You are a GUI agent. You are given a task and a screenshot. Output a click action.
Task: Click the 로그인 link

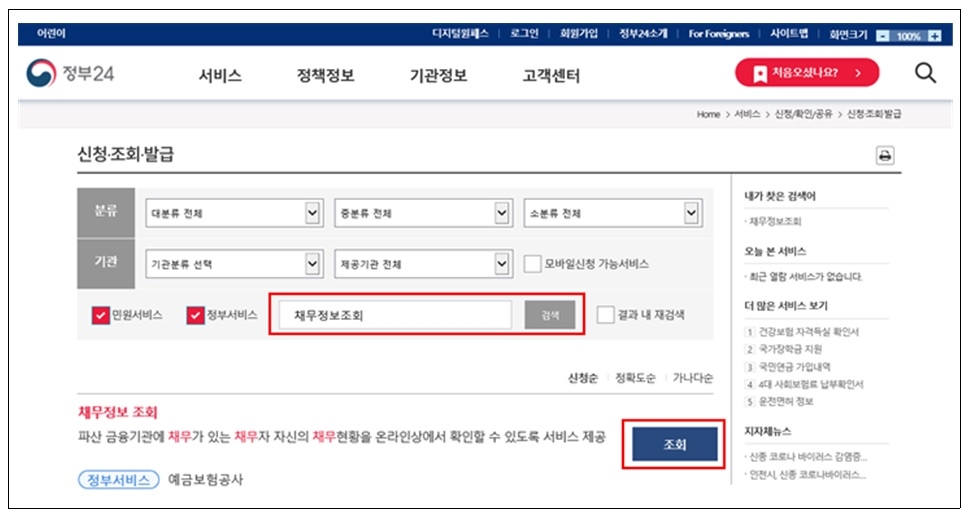(x=524, y=33)
